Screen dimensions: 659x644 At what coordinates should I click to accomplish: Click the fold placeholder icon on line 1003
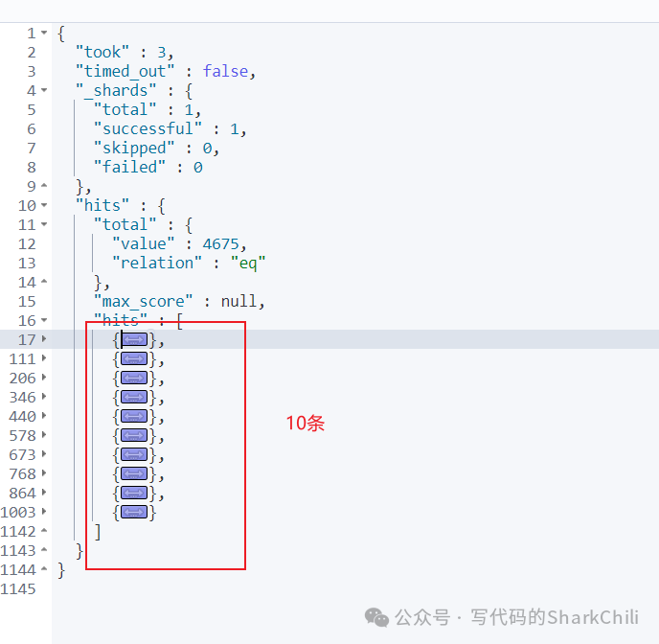[x=134, y=513]
